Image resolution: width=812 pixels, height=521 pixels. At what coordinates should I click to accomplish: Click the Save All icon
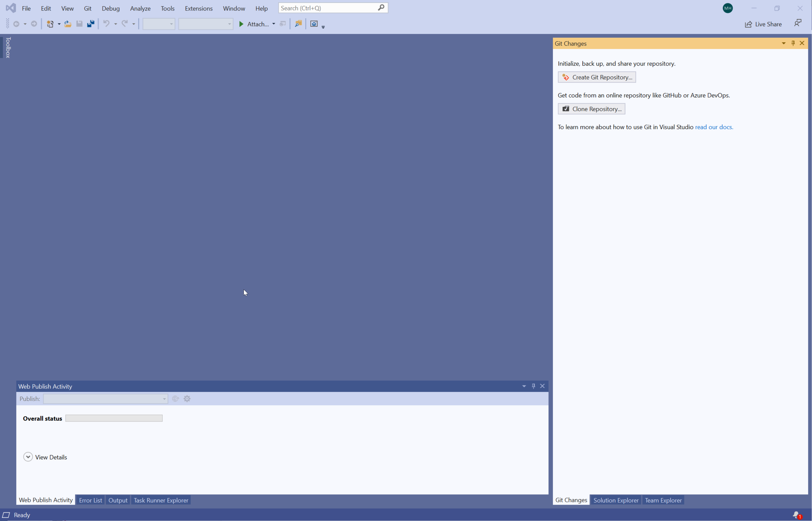pos(91,24)
